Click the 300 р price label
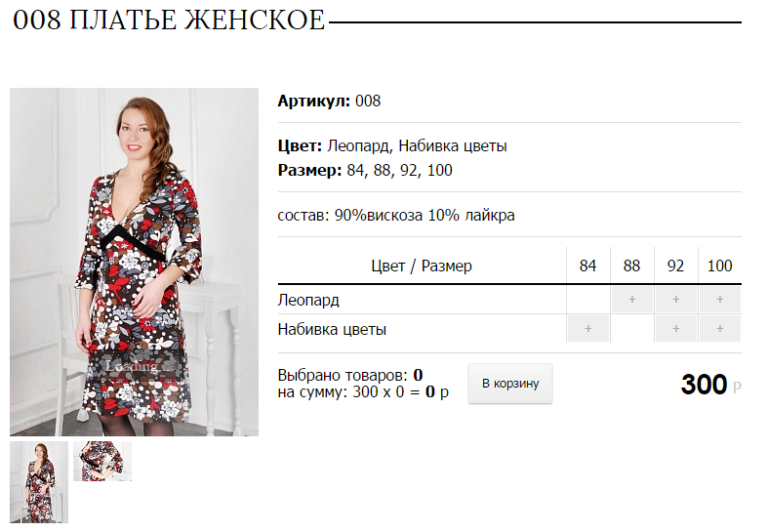Screen dimensions: 768x532 pyautogui.click(x=711, y=384)
